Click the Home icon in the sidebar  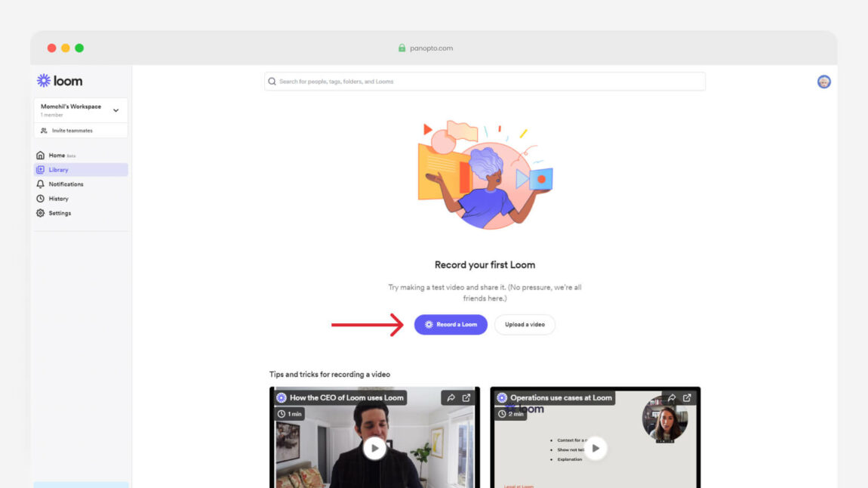pos(40,155)
